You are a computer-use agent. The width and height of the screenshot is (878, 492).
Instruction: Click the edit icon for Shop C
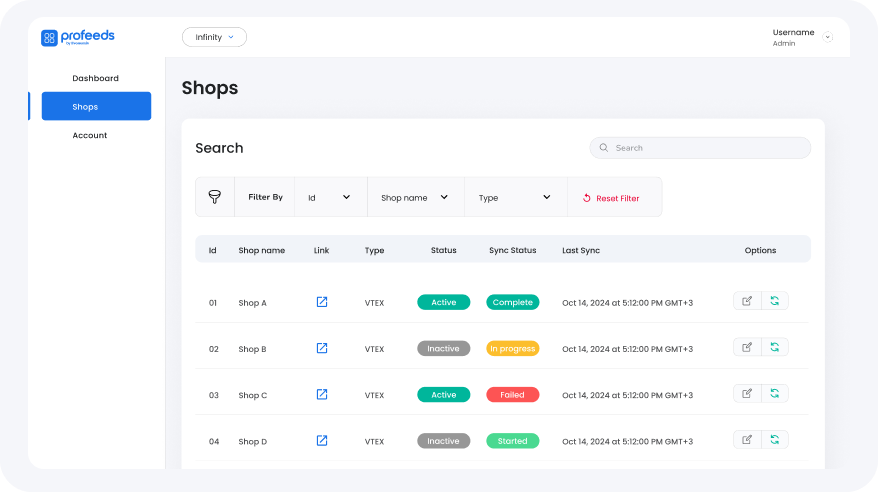(747, 393)
